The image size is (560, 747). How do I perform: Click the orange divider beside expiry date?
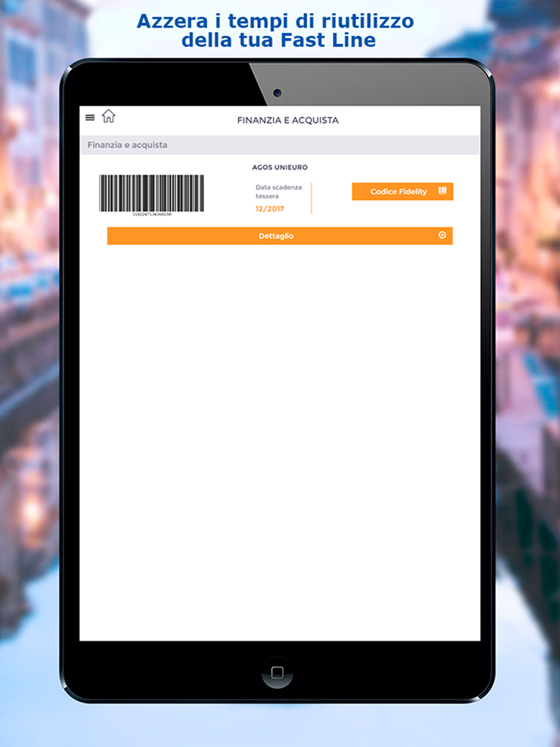pos(311,198)
